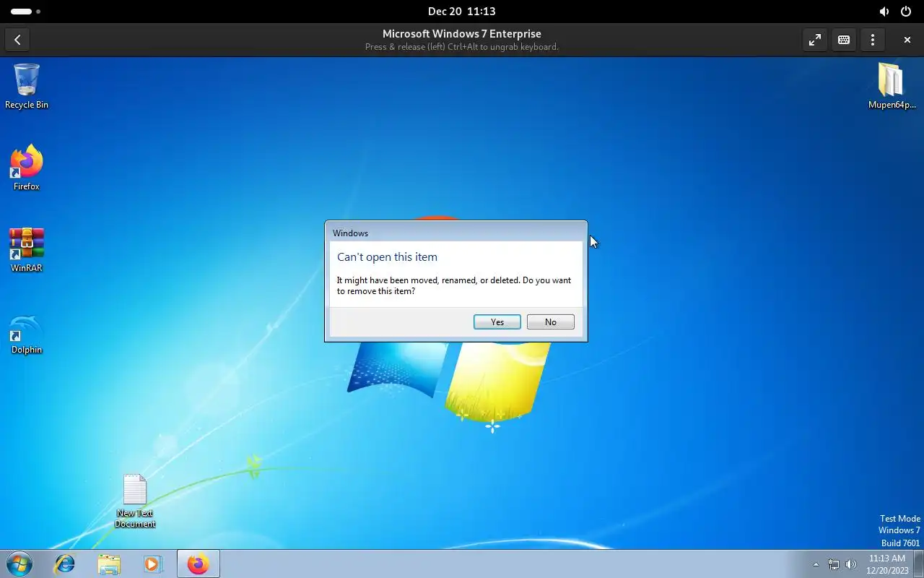Click No in the Windows dialog

550,322
